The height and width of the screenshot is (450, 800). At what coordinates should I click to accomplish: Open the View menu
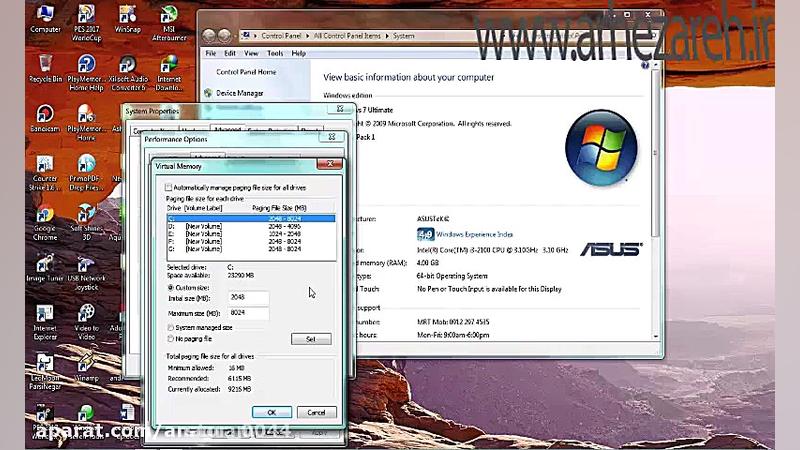coord(251,53)
